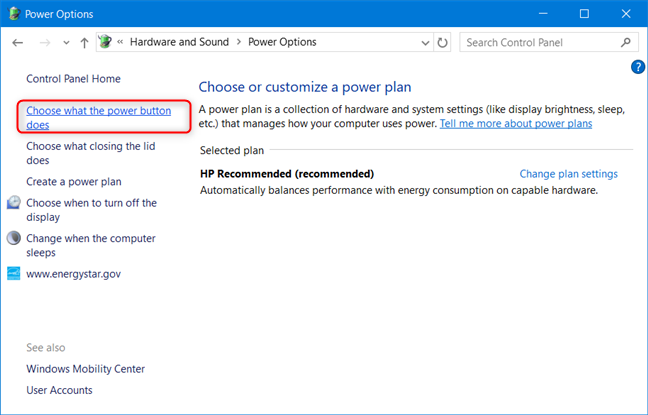Open Choose what the power button does

pos(98,117)
